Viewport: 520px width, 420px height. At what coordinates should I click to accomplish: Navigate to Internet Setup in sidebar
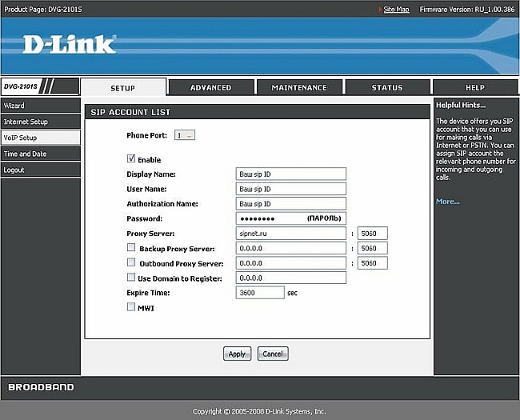click(x=40, y=122)
